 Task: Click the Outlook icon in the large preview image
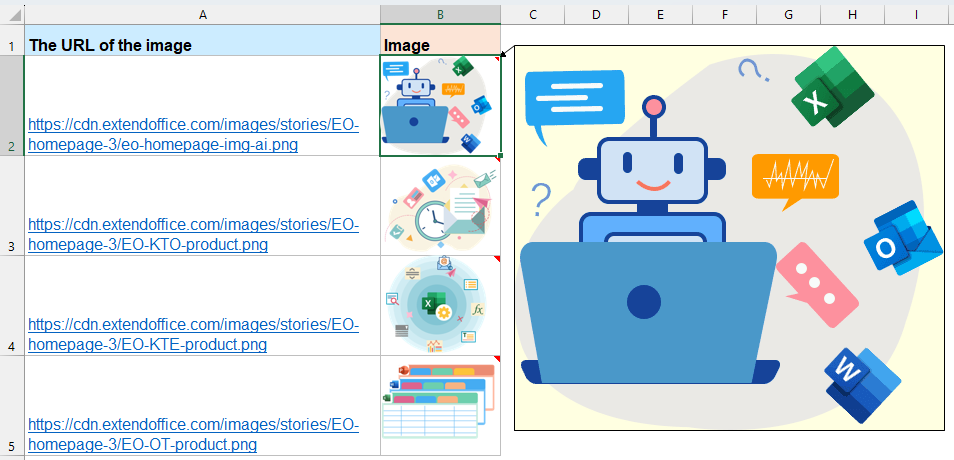(x=903, y=237)
